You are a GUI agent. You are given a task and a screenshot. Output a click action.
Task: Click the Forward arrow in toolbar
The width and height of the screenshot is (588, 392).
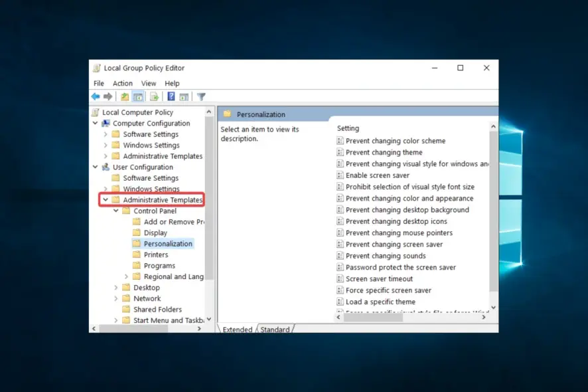[107, 97]
